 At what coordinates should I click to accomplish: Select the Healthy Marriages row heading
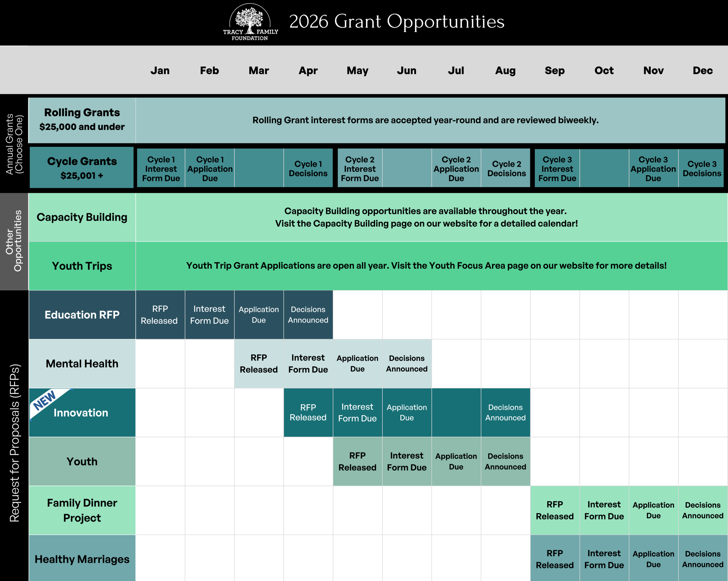pos(82,559)
